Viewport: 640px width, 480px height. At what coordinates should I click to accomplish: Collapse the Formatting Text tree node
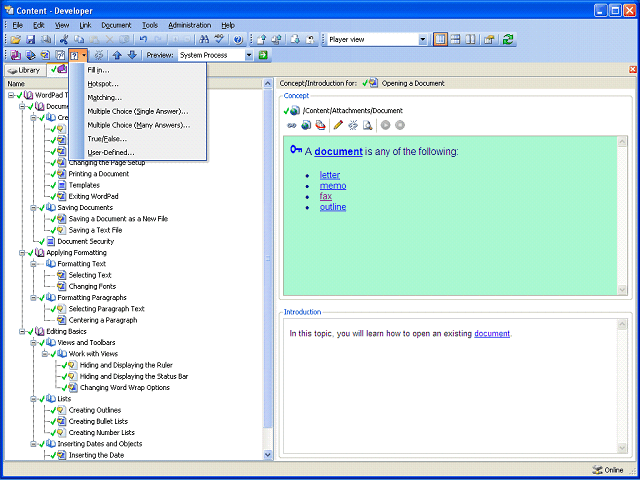click(x=33, y=264)
